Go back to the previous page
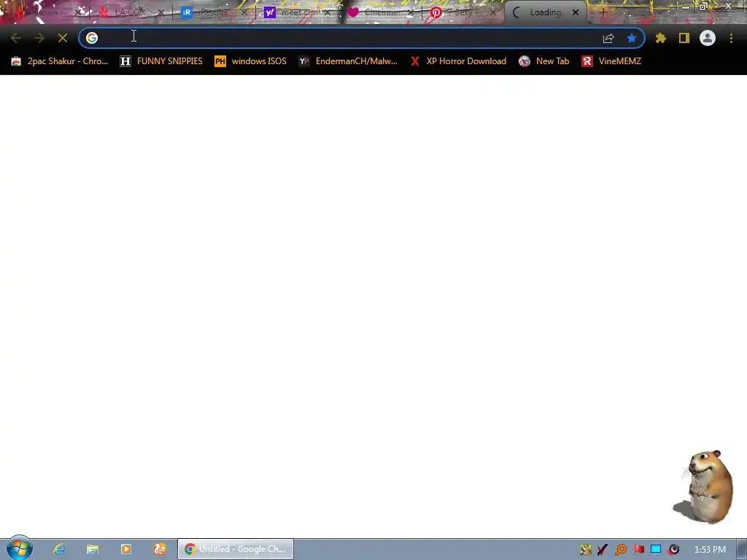Viewport: 747px width, 560px height. pos(16,38)
